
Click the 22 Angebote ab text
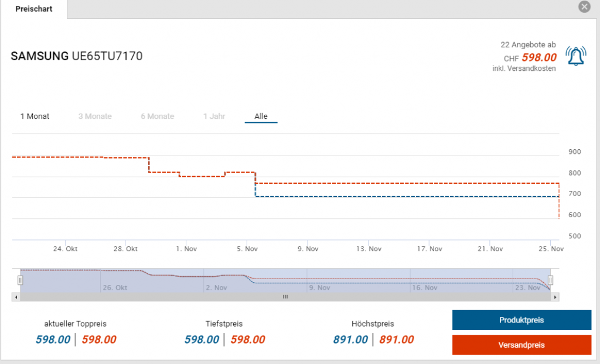coord(528,45)
